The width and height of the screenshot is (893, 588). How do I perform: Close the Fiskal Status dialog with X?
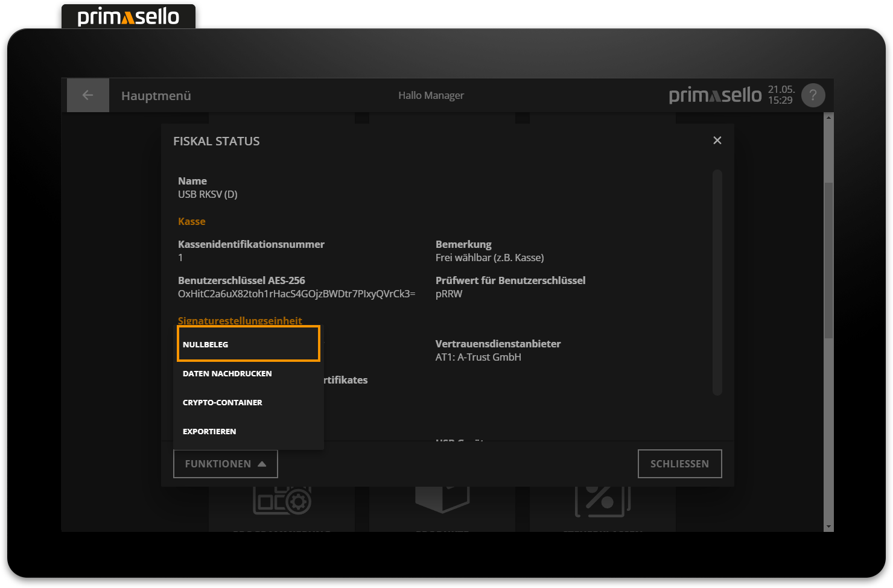717,141
